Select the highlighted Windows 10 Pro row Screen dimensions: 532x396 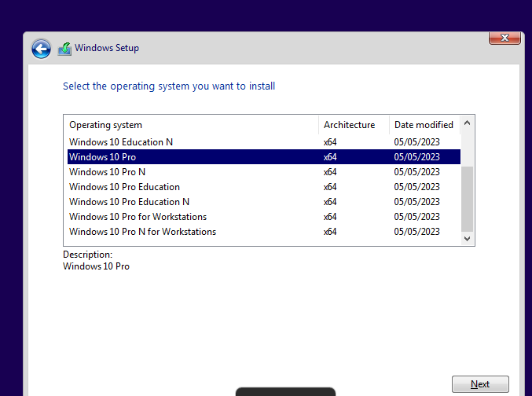(264, 157)
